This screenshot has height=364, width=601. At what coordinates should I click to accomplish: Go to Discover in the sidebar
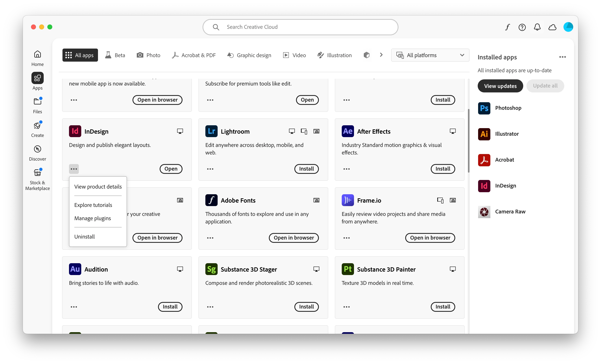coord(37,153)
